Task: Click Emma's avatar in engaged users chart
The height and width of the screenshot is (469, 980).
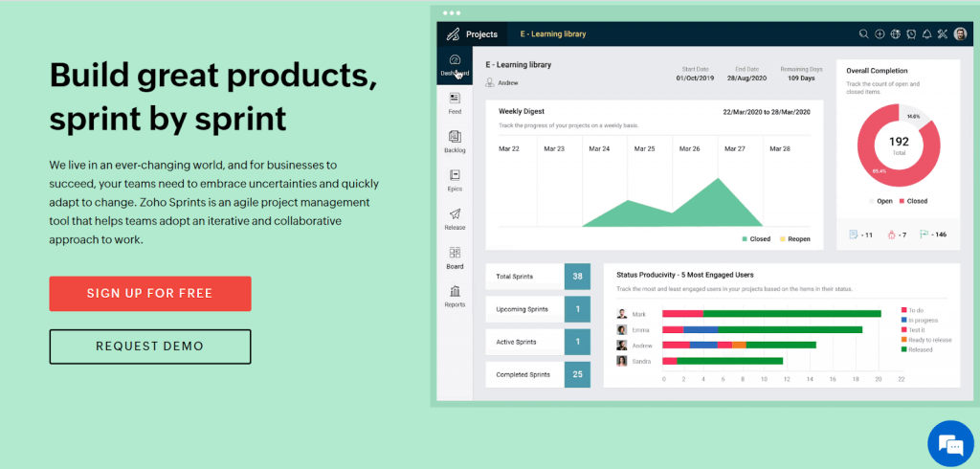Action: tap(622, 329)
